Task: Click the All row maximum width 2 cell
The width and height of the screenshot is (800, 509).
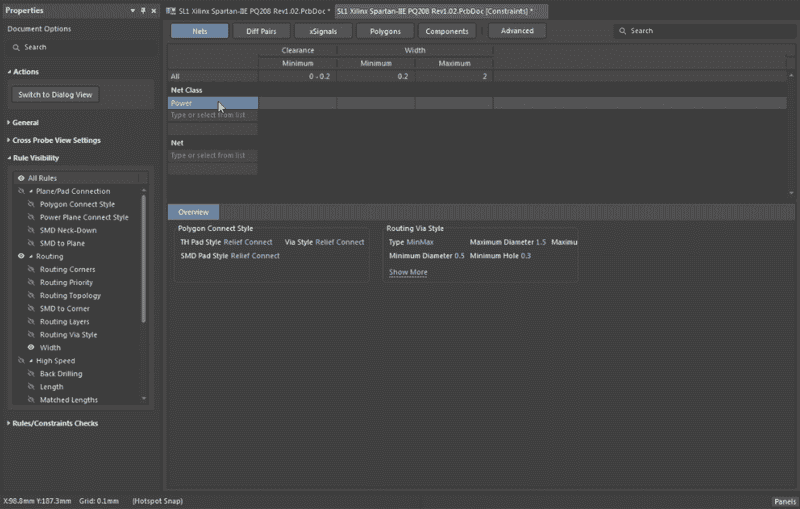Action: coord(454,77)
